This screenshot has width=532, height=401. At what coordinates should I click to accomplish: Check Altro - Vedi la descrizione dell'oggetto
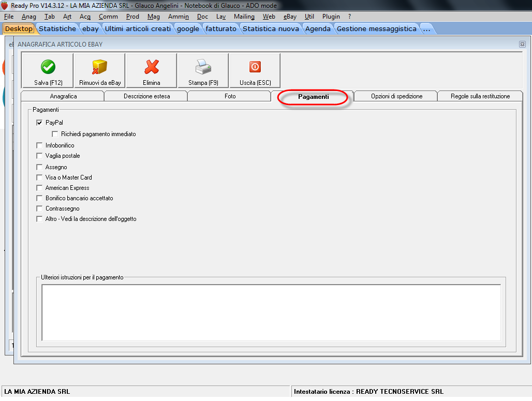[x=39, y=219]
